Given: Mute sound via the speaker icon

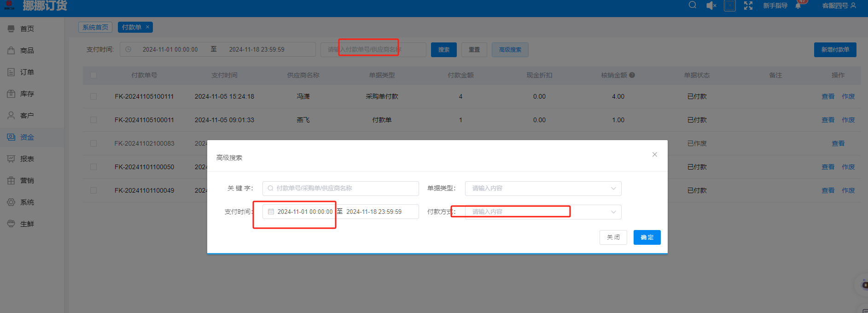Looking at the screenshot, I should coord(711,6).
